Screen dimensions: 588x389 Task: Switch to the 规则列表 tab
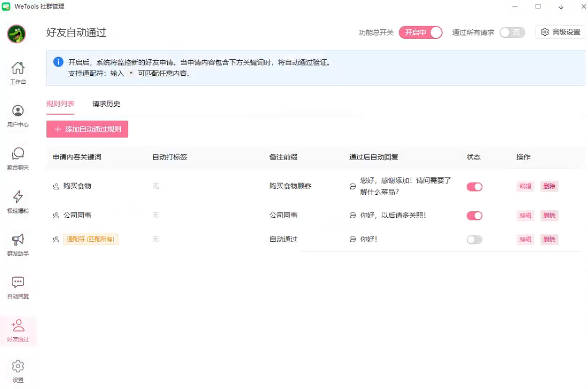click(x=60, y=104)
